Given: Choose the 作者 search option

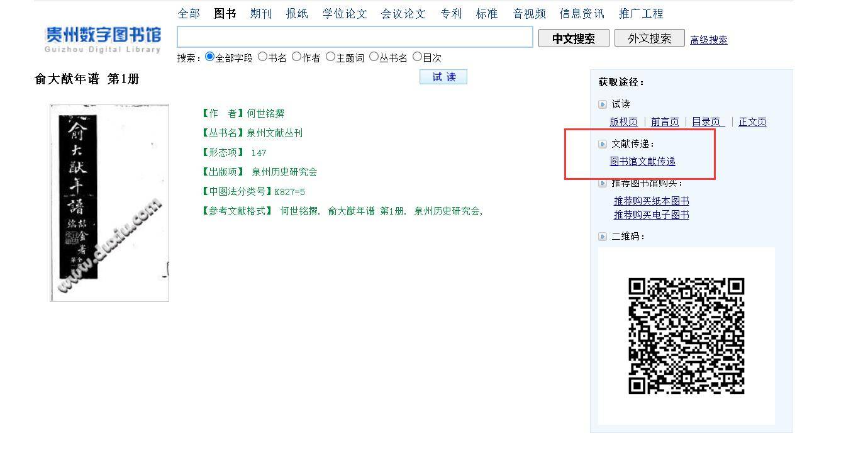Looking at the screenshot, I should [296, 57].
